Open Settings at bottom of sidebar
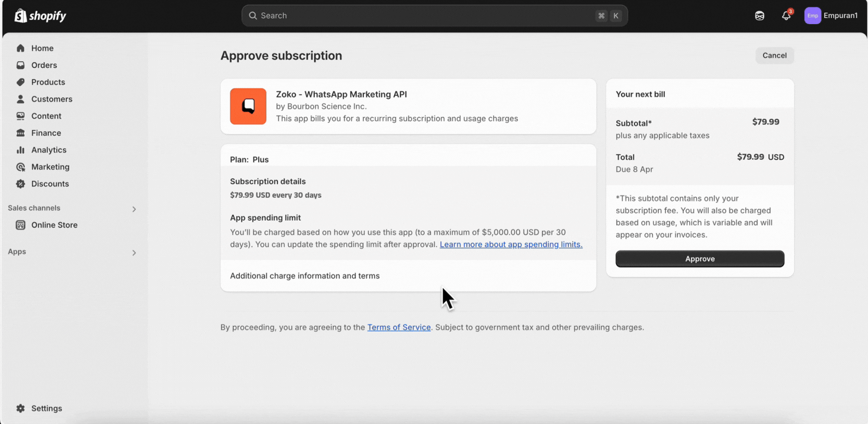This screenshot has height=424, width=868. tap(46, 408)
